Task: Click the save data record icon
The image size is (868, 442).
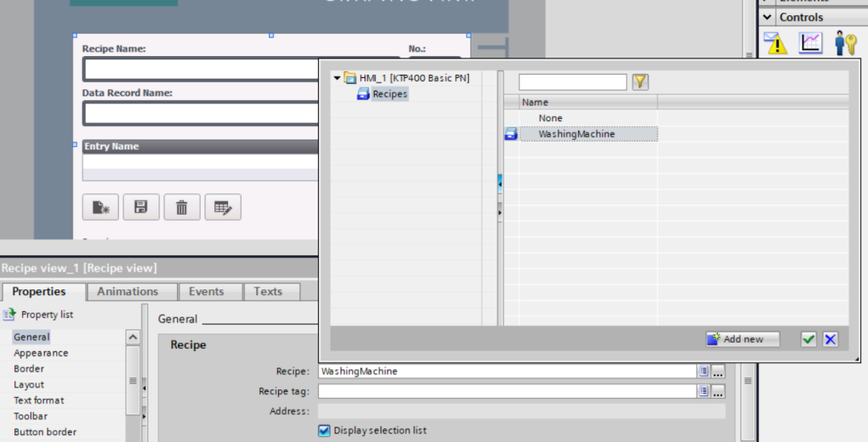Action: click(141, 207)
